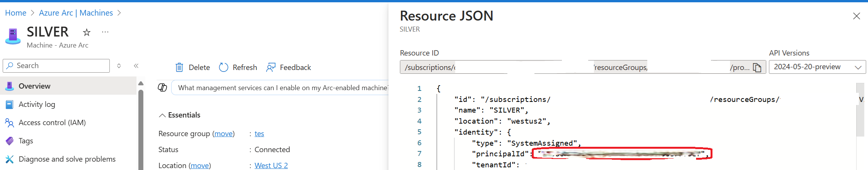Refresh the machine overview

click(x=238, y=67)
